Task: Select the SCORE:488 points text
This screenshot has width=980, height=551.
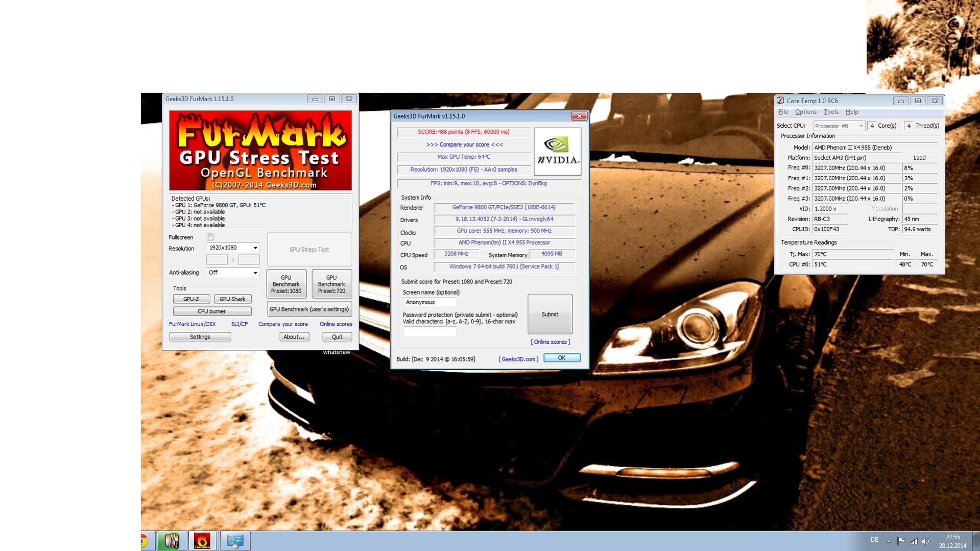Action: pos(464,132)
